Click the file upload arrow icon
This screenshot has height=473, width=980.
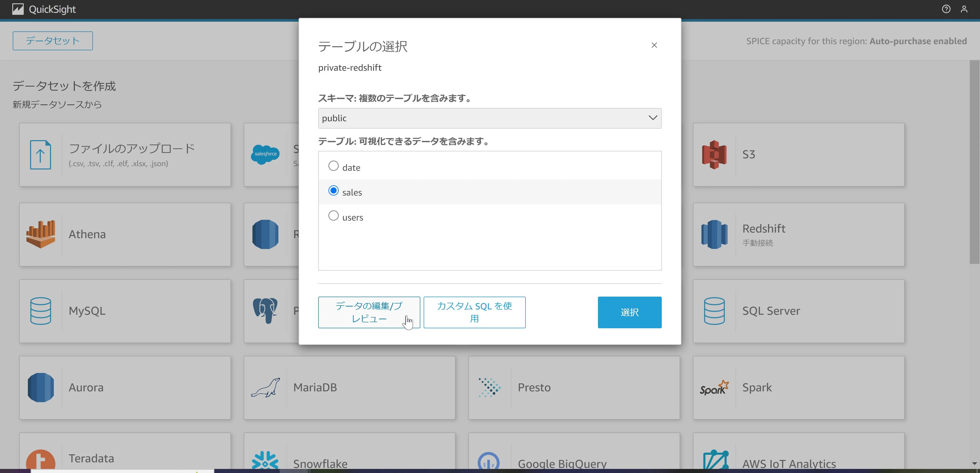[40, 154]
